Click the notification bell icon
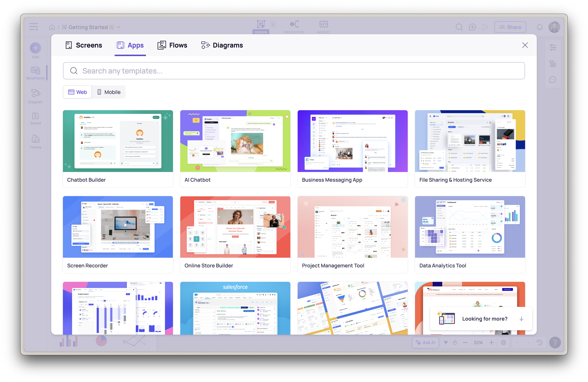Image resolution: width=588 pixels, height=382 pixels. [x=540, y=27]
